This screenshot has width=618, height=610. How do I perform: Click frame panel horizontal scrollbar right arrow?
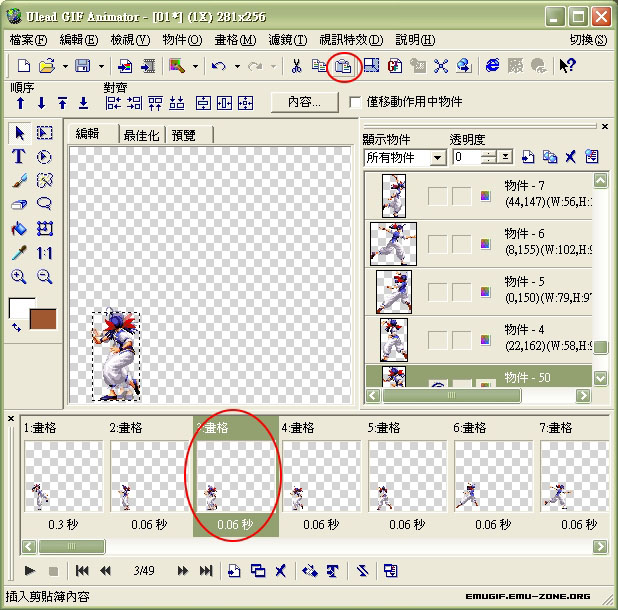(x=600, y=547)
